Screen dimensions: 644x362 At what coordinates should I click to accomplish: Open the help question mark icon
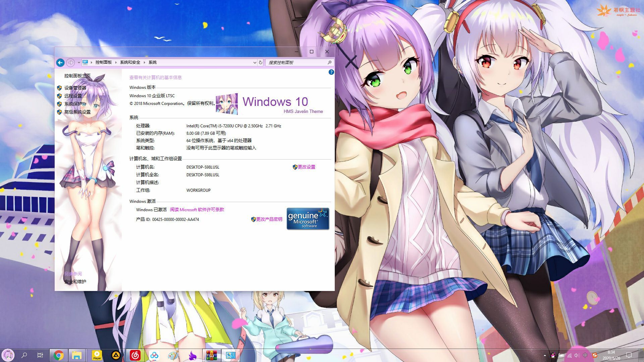(331, 72)
